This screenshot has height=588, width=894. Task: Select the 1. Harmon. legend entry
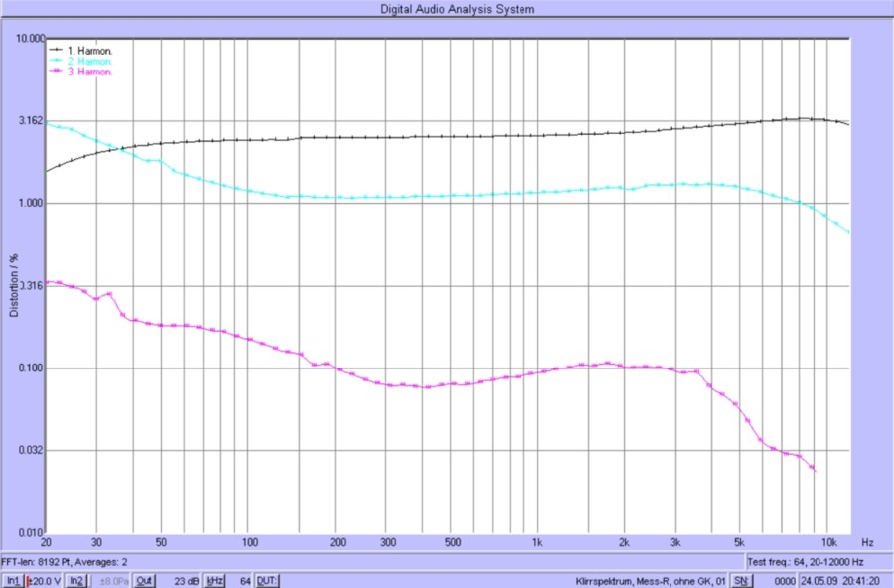pyautogui.click(x=89, y=49)
